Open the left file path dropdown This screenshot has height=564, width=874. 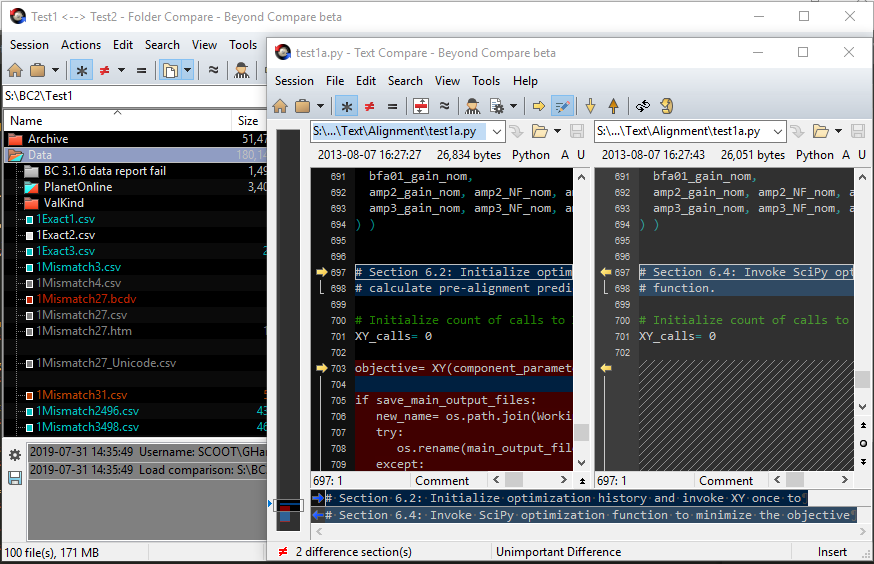tap(497, 131)
